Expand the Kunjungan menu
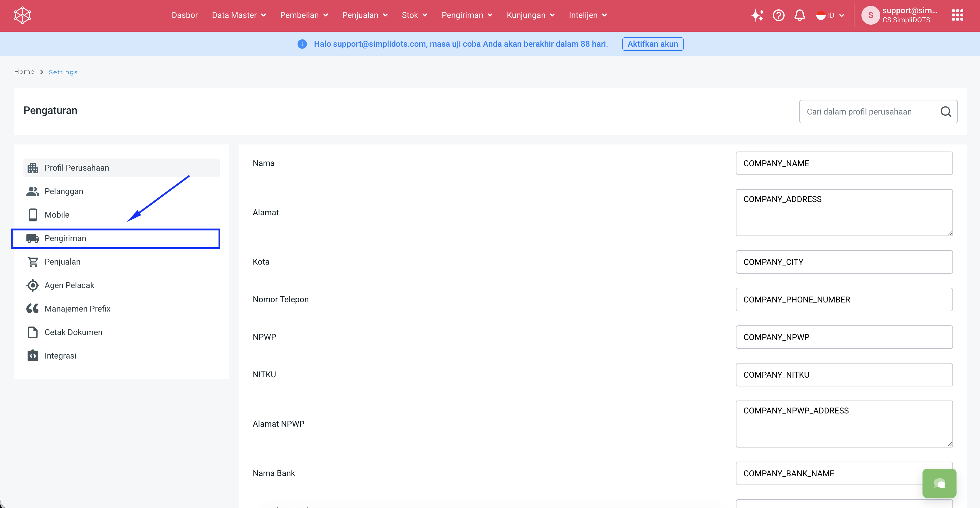This screenshot has height=508, width=980. click(530, 15)
